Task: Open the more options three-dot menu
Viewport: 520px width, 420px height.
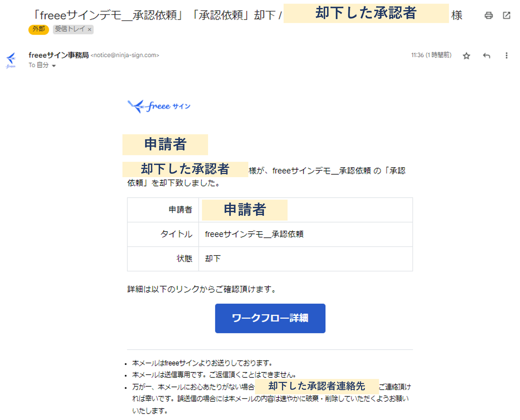Action: point(506,56)
